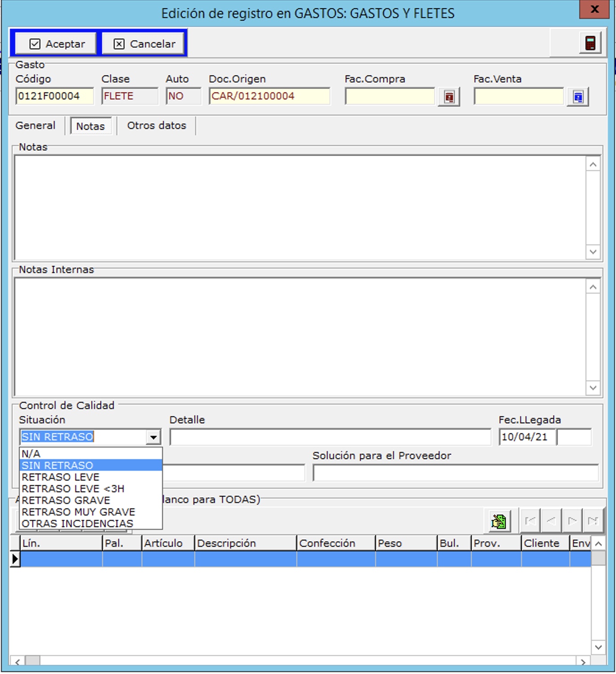Screen dimensions: 616x674
Task: Click the green export icon above grid
Action: click(x=499, y=521)
